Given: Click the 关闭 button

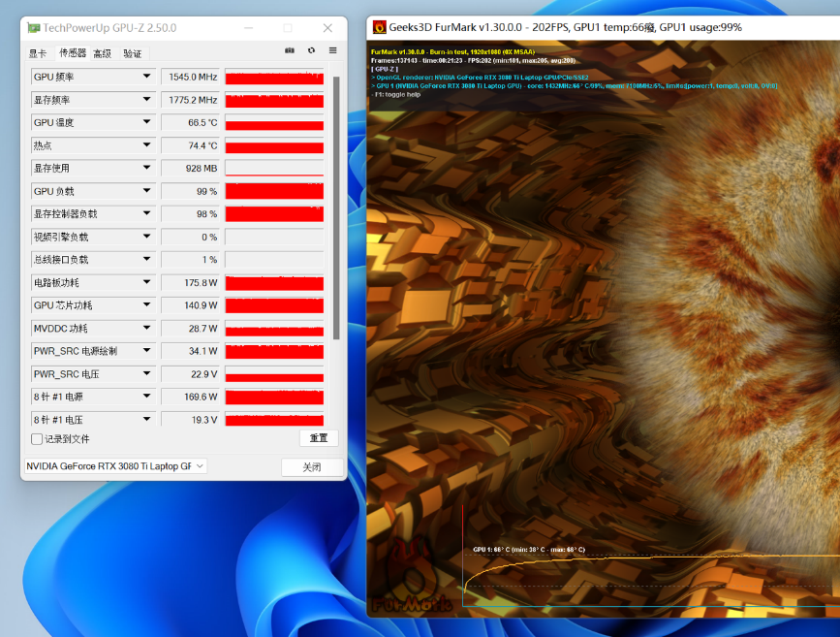Looking at the screenshot, I should [312, 467].
